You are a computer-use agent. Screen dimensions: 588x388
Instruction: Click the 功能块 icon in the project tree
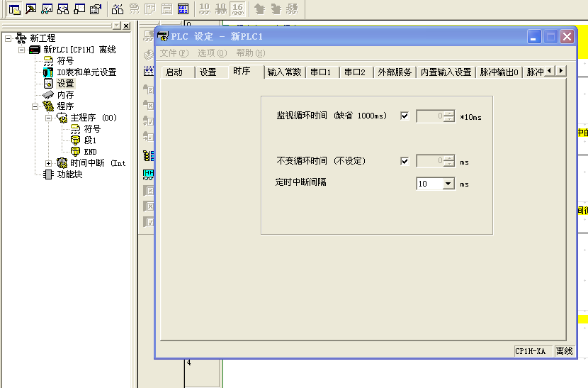[x=48, y=174]
